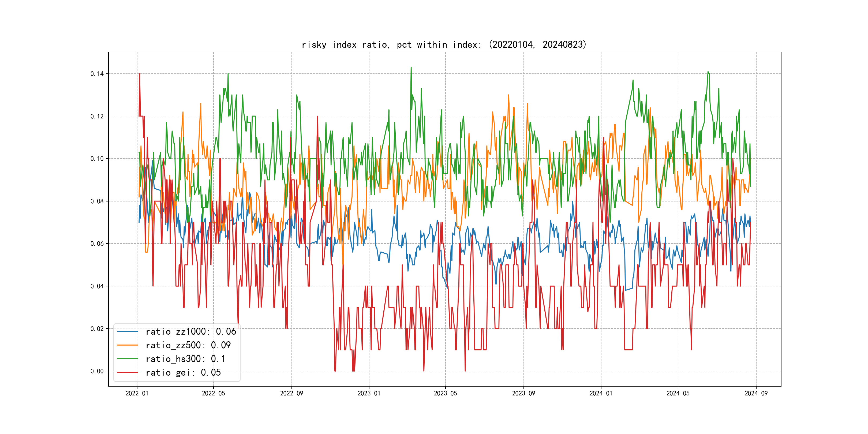
Task: Select the ratio_zz500: 0.09 legend label
Action: pyautogui.click(x=188, y=345)
